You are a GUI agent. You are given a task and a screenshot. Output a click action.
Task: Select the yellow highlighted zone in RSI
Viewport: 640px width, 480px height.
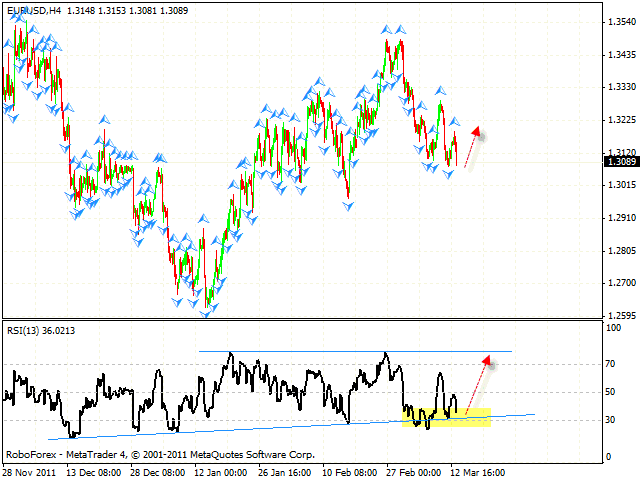[x=445, y=417]
